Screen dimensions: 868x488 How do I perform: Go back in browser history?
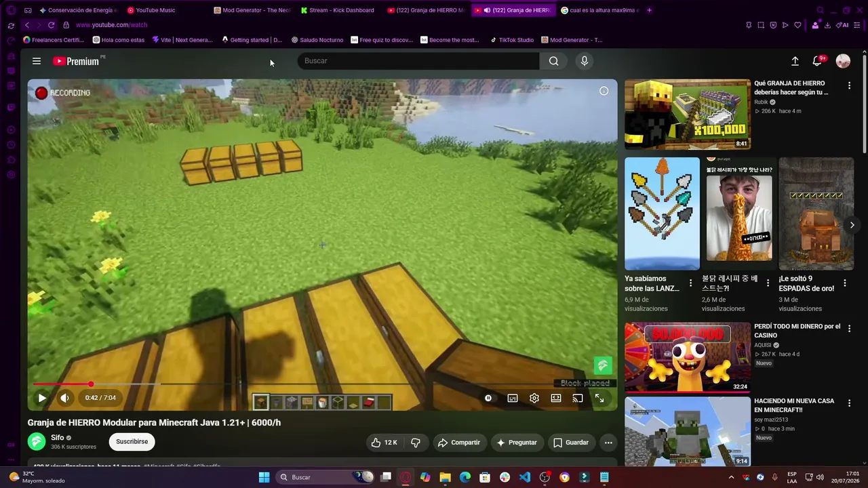coord(27,25)
